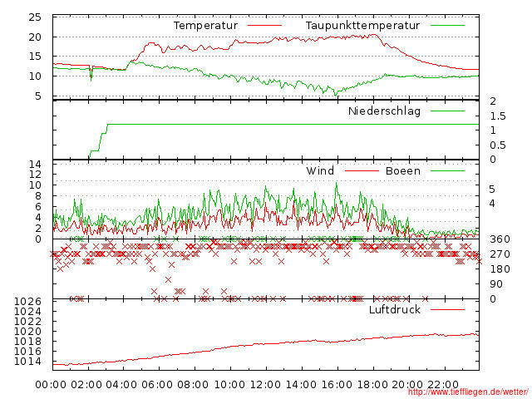532x399 pixels.
Task: Click the Wind legend label
Action: click(320, 170)
